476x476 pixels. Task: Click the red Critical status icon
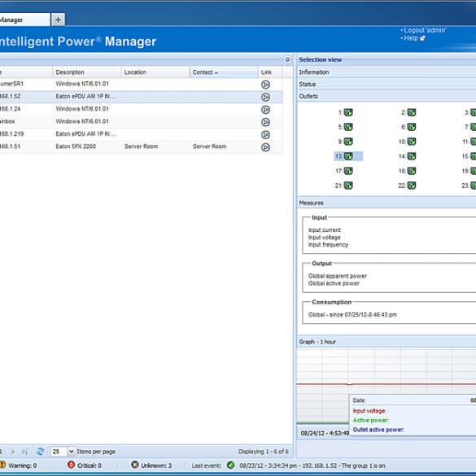click(x=71, y=465)
